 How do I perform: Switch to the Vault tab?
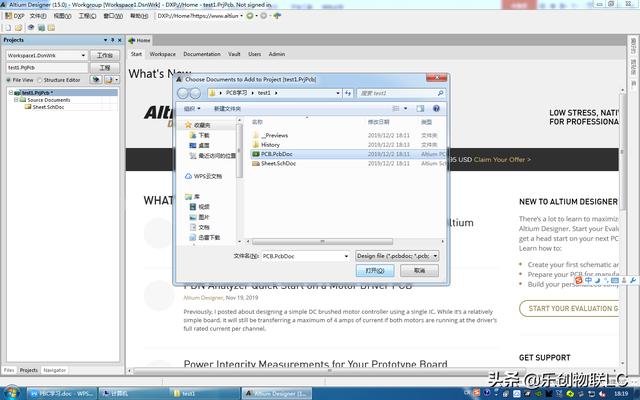(234, 54)
